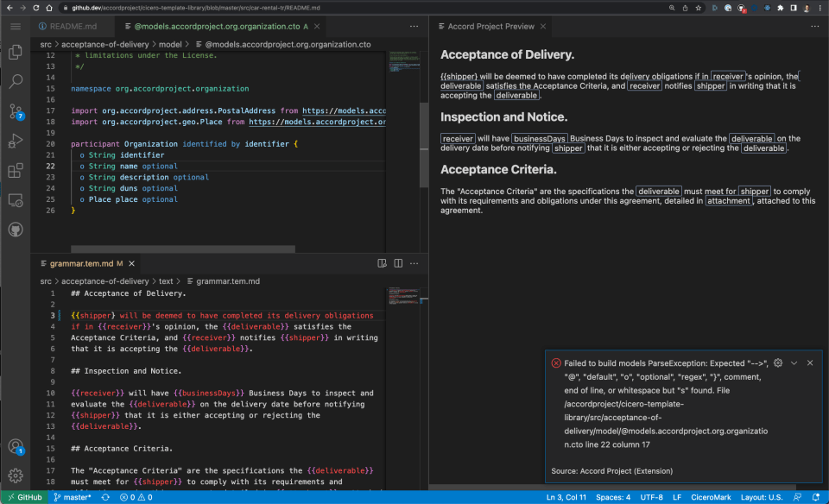Open grammar.tem.md breadcrumb file segment
The width and height of the screenshot is (829, 504).
[223, 281]
